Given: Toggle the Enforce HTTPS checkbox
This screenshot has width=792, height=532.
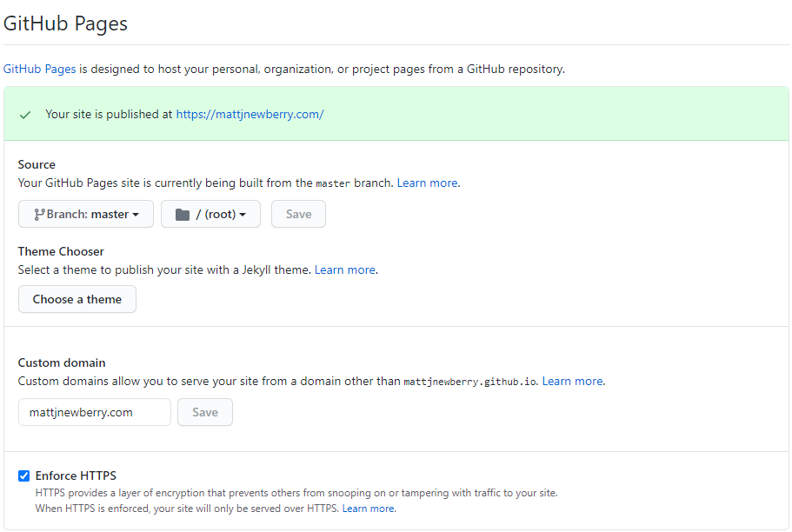Looking at the screenshot, I should (23, 475).
